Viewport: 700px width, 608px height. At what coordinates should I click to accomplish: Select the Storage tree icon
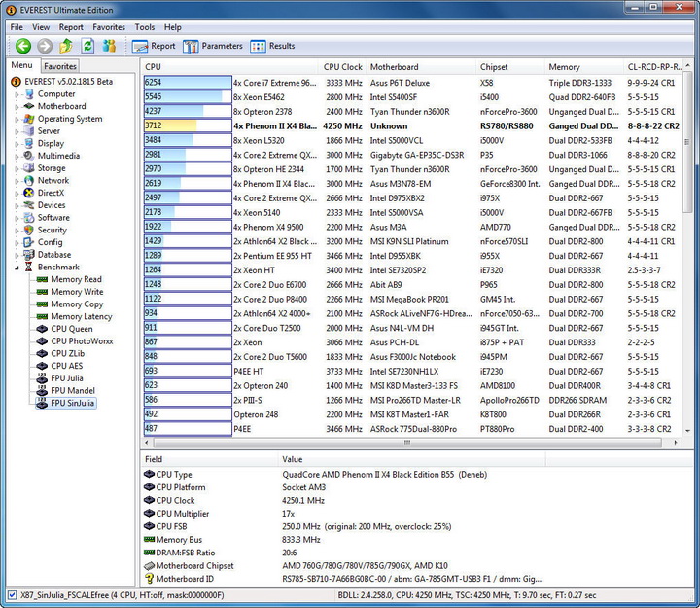point(29,168)
